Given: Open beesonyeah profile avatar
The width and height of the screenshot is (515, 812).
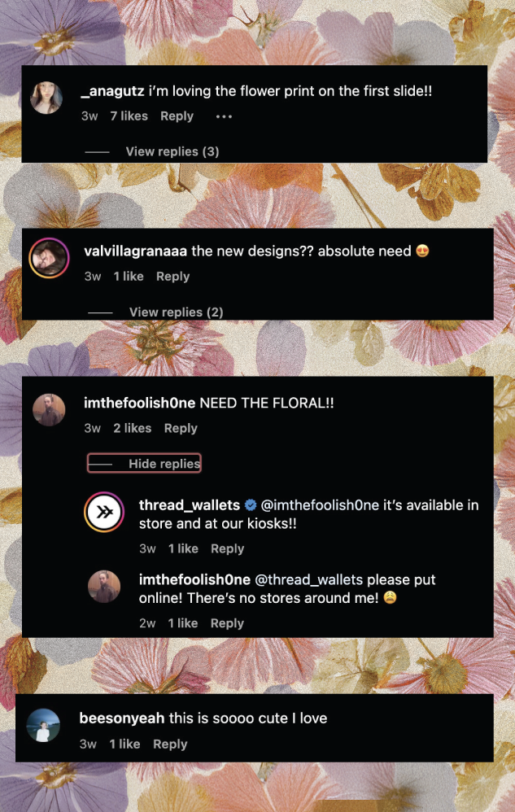Looking at the screenshot, I should 42,725.
